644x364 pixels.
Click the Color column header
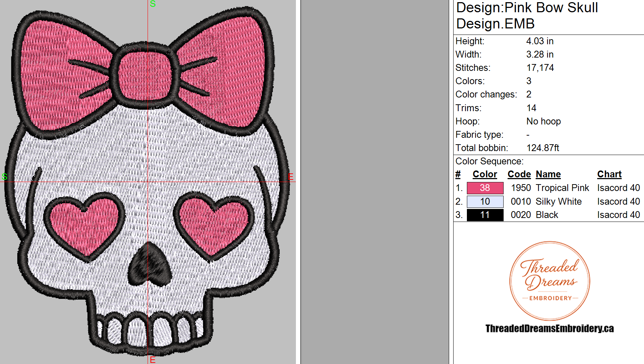tap(485, 174)
